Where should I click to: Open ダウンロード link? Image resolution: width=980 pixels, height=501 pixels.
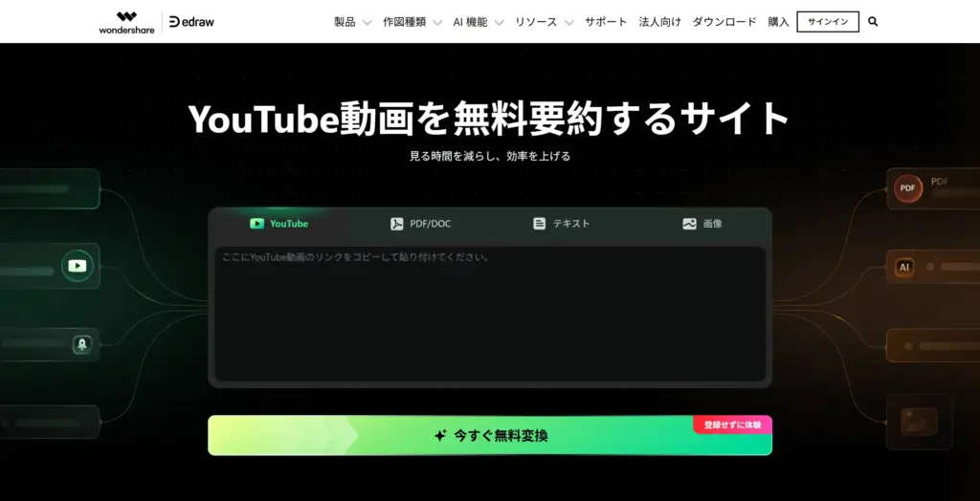724,22
